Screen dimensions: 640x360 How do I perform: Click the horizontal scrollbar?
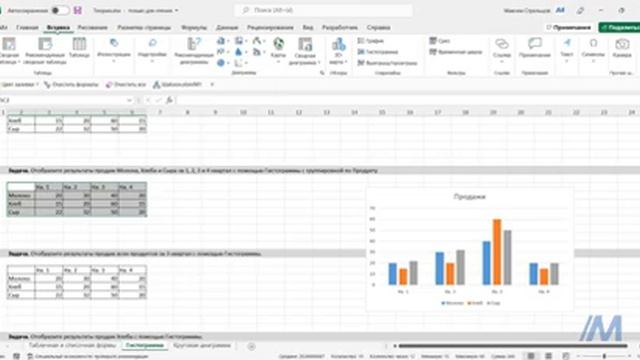point(513,346)
